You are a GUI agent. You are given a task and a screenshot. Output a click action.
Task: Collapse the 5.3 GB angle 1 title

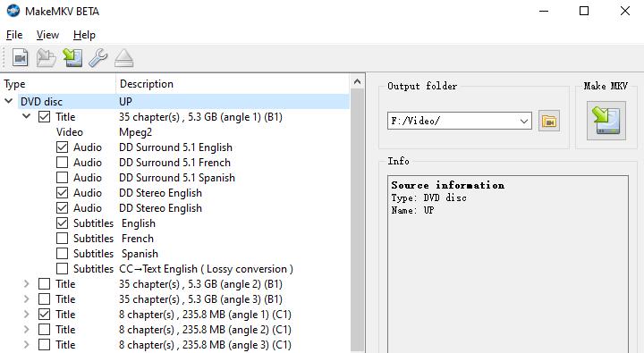point(26,116)
